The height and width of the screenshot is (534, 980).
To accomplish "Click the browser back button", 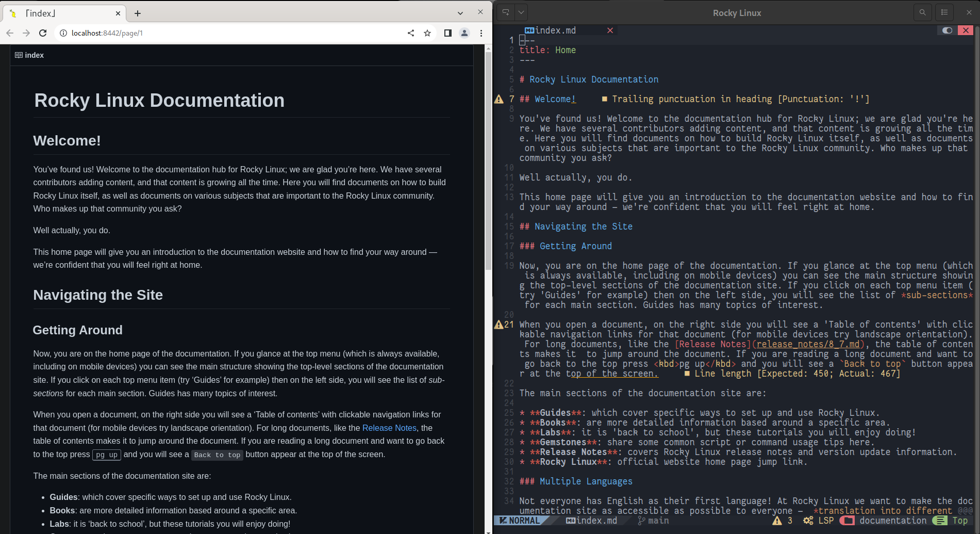I will (10, 33).
